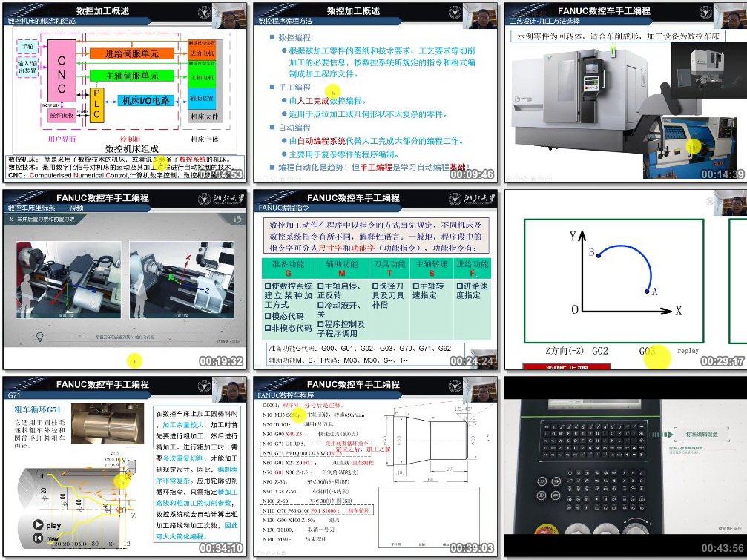Image resolution: width=747 pixels, height=560 pixels.
Task: Click the 00:29:17 timestamp
Action: 723,361
